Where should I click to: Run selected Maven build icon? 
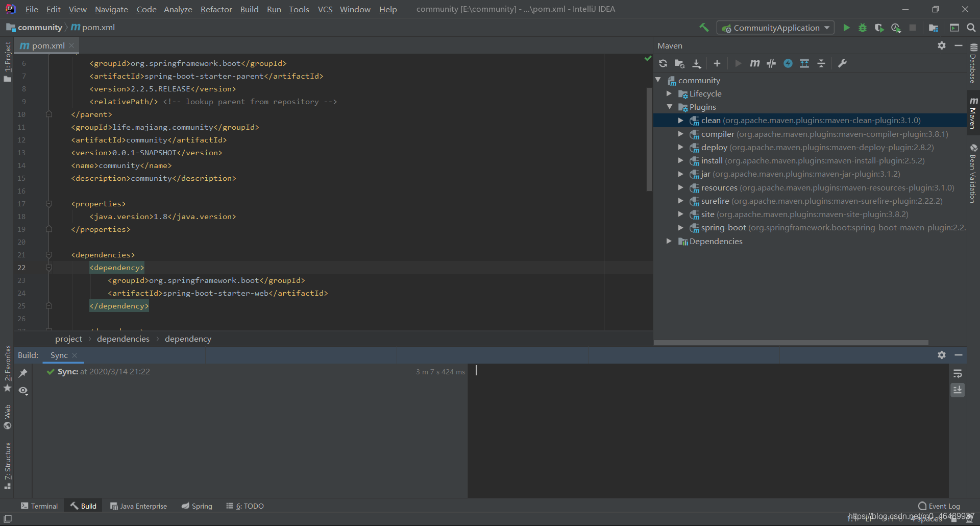738,63
